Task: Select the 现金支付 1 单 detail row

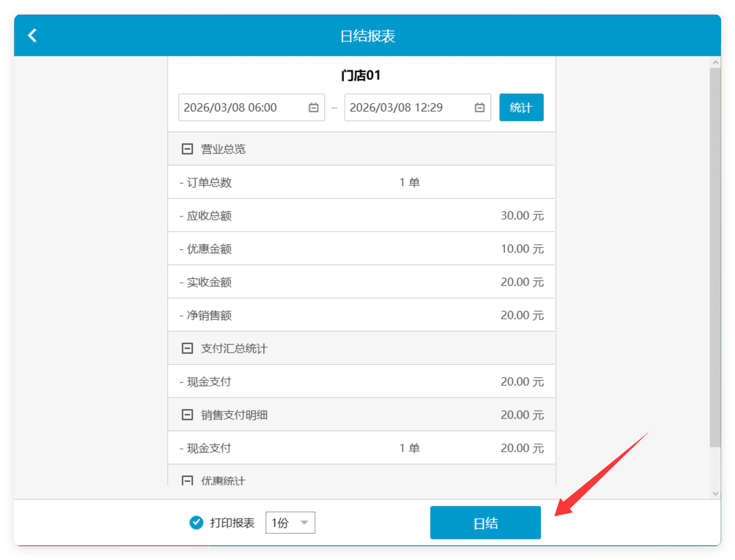Action: tap(361, 448)
